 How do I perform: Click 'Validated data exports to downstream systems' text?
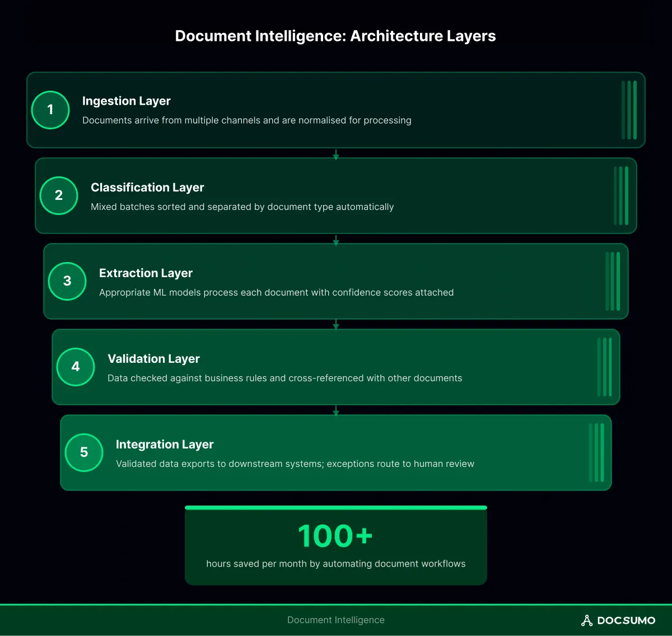click(x=295, y=464)
